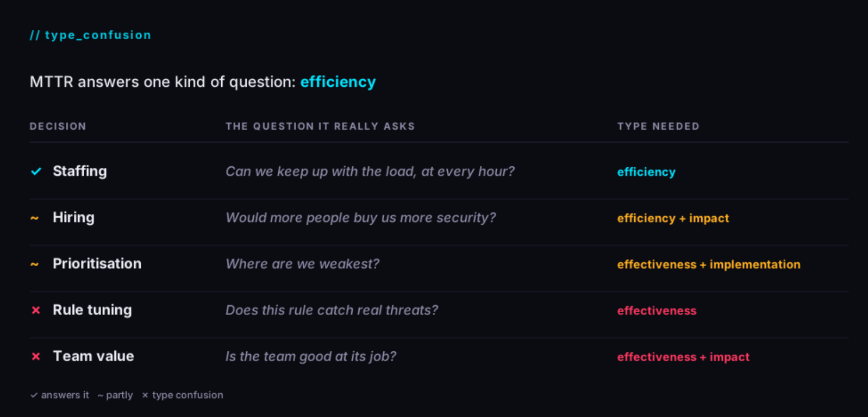Click the red cross beside Team value

[36, 356]
